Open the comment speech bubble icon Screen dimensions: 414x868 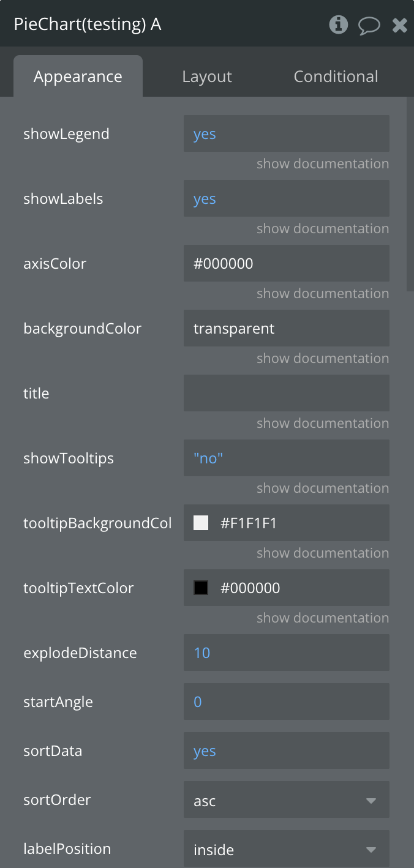click(369, 25)
